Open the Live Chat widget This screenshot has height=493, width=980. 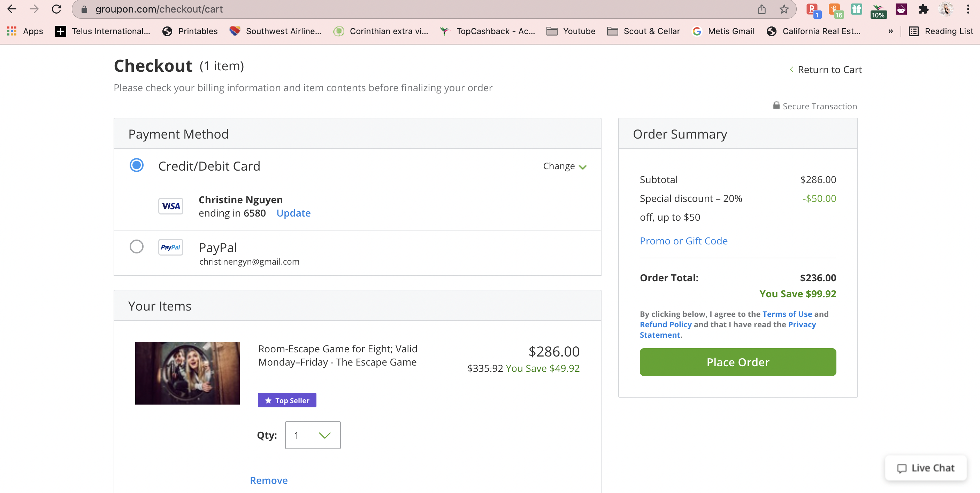tap(925, 468)
